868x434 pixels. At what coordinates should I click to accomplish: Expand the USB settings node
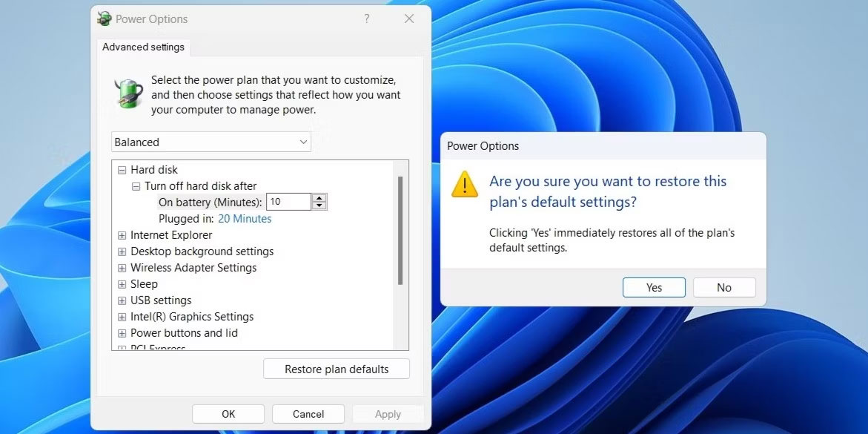click(122, 301)
